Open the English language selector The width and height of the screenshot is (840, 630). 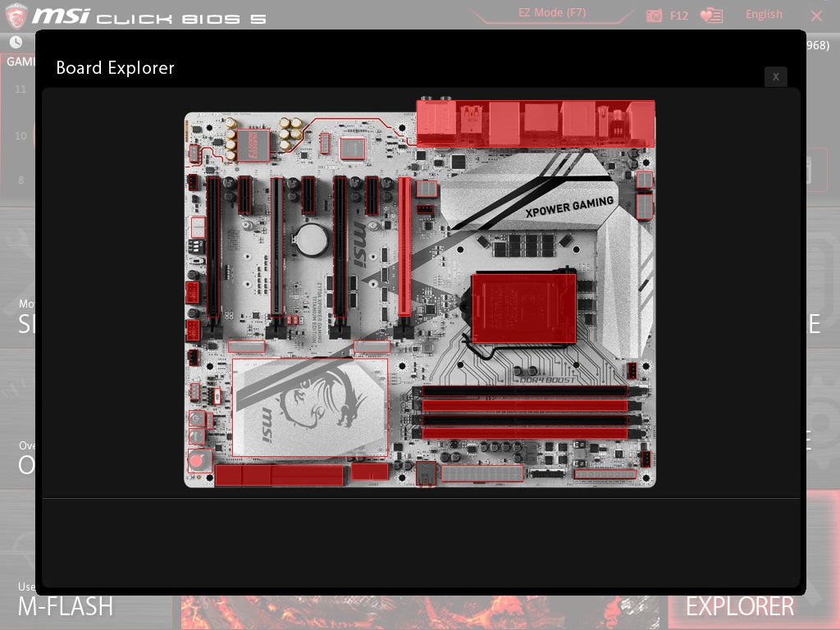[x=764, y=15]
